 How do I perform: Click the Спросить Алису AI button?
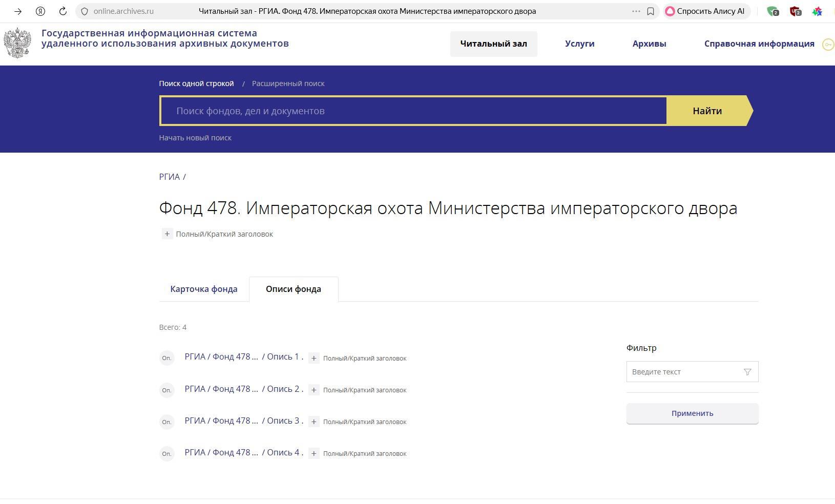tap(705, 11)
